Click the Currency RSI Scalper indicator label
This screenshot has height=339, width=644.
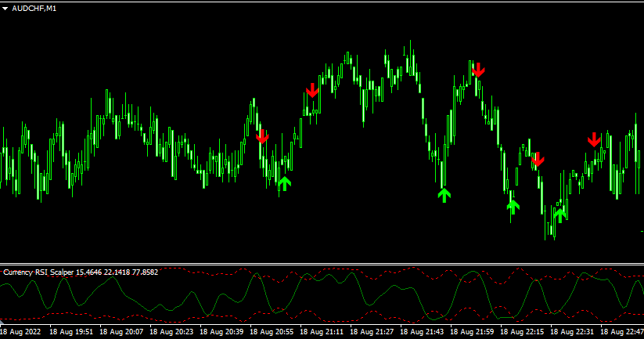(x=81, y=272)
